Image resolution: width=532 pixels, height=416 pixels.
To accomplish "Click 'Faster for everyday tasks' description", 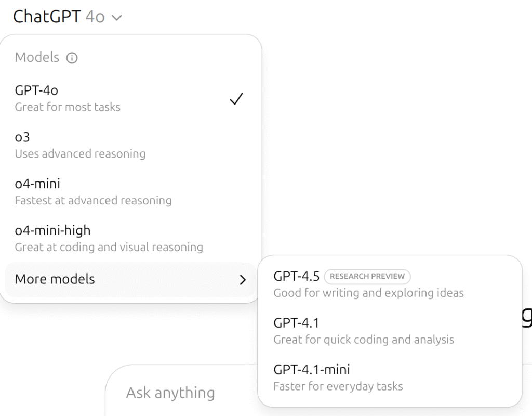I will (338, 386).
